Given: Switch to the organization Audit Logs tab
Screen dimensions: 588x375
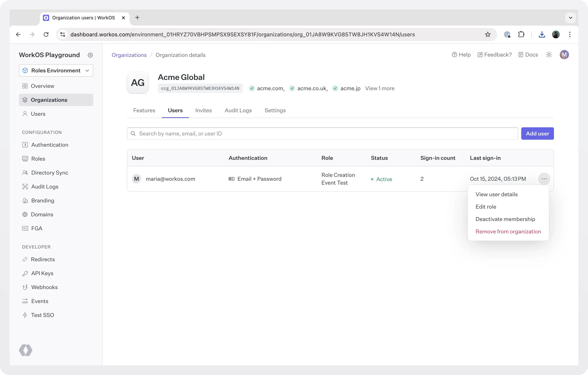Looking at the screenshot, I should coord(238,110).
